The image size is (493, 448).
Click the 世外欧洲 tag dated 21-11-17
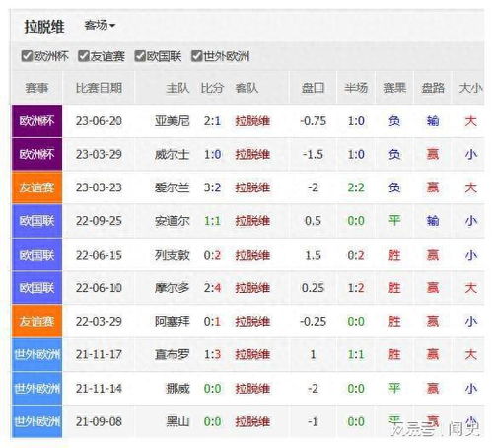[36, 355]
